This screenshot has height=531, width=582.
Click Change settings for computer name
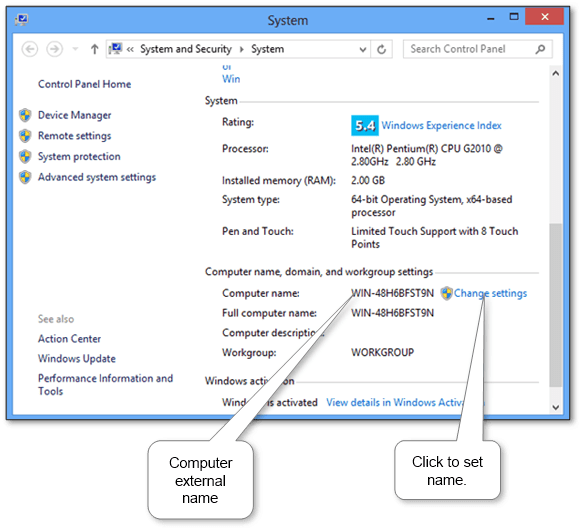tap(490, 294)
